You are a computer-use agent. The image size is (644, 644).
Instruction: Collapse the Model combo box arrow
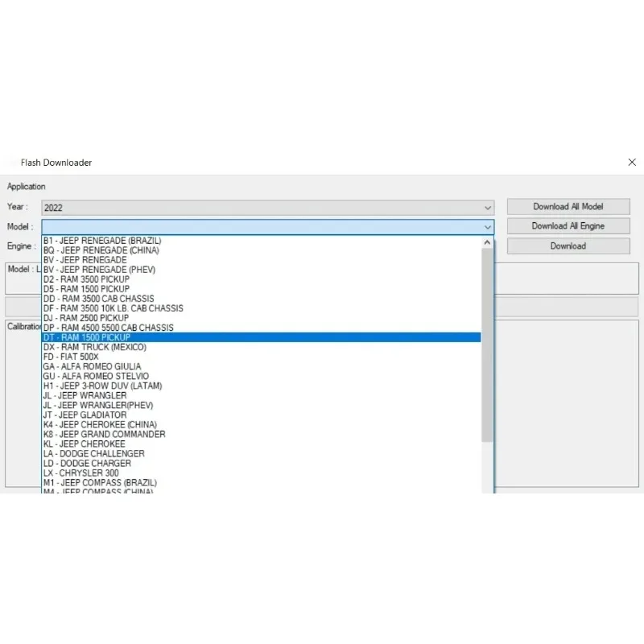coord(488,227)
